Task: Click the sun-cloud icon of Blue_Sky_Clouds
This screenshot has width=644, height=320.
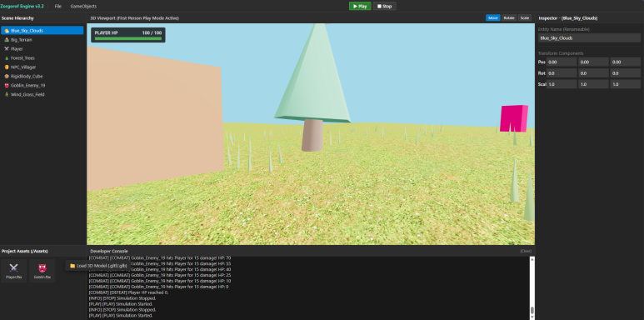Action: 7,31
